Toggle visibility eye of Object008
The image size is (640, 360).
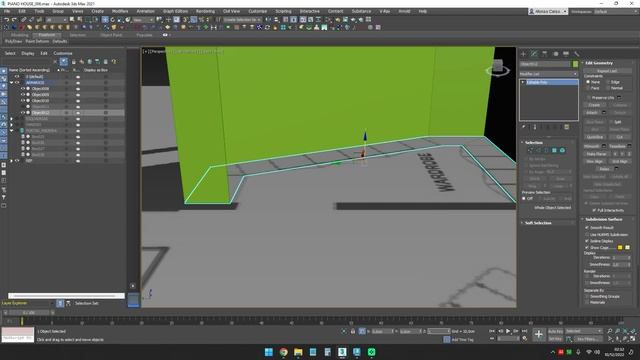[x=23, y=89]
